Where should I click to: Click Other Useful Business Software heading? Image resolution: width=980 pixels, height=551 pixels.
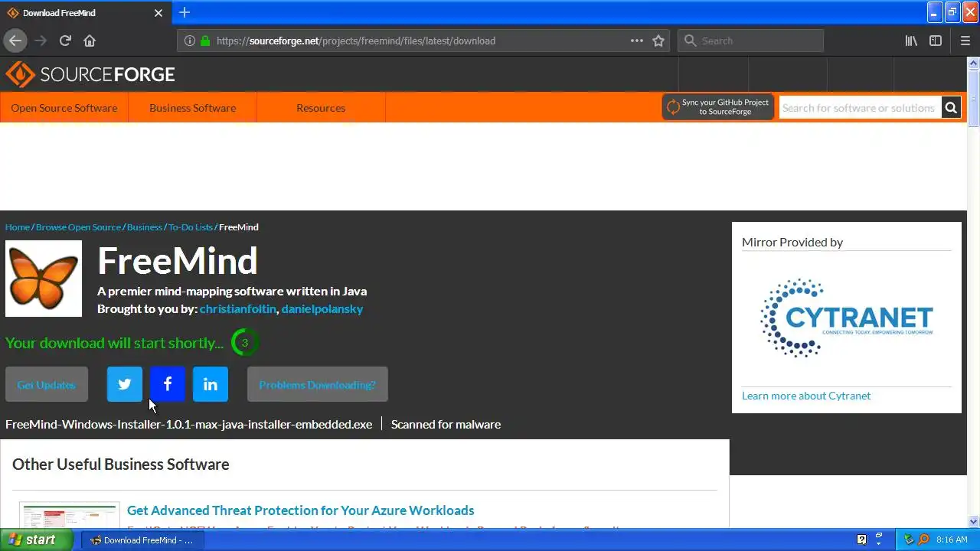click(x=121, y=465)
